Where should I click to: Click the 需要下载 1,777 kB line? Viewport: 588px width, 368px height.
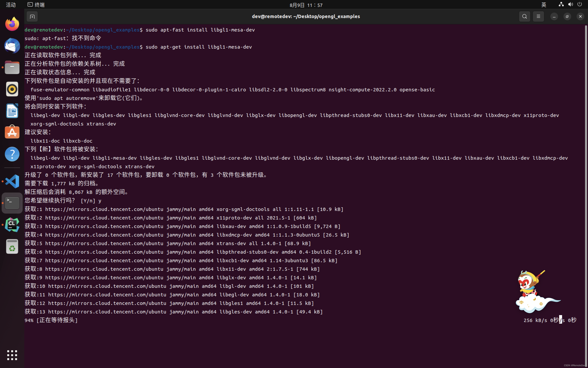(x=62, y=184)
